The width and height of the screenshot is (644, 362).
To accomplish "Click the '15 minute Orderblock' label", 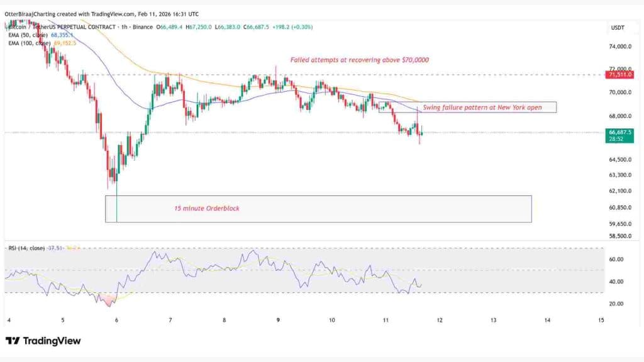I will [x=206, y=209].
